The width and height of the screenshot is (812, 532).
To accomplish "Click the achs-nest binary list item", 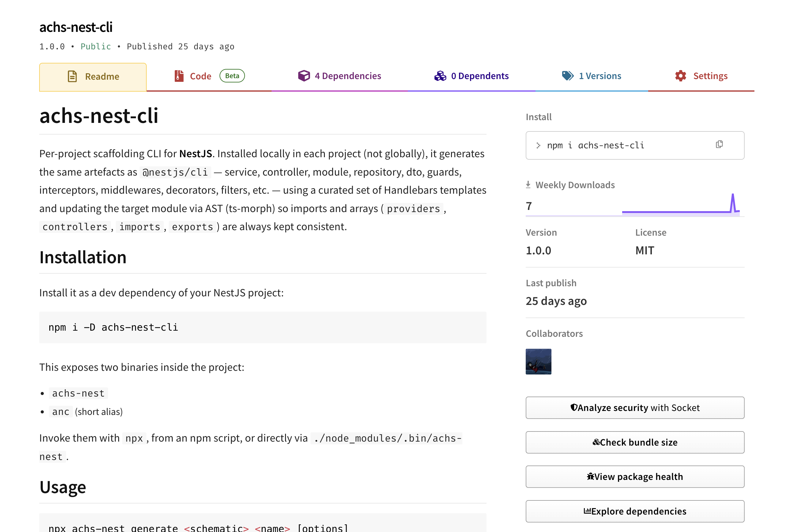I will coord(78,393).
